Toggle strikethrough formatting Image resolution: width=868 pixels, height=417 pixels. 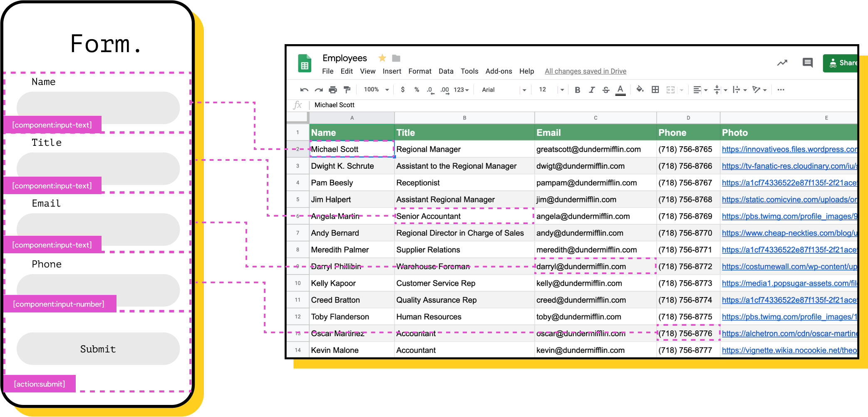(x=606, y=90)
